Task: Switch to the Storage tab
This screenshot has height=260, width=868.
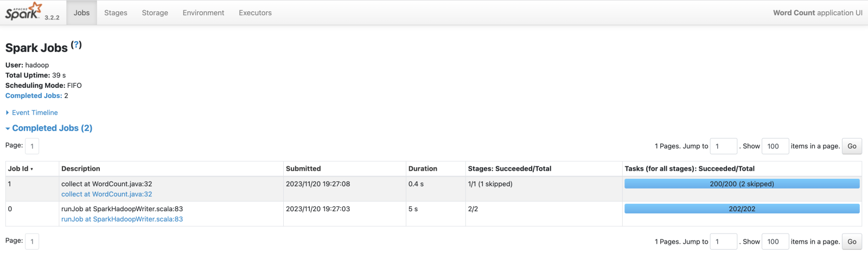Action: pyautogui.click(x=155, y=13)
